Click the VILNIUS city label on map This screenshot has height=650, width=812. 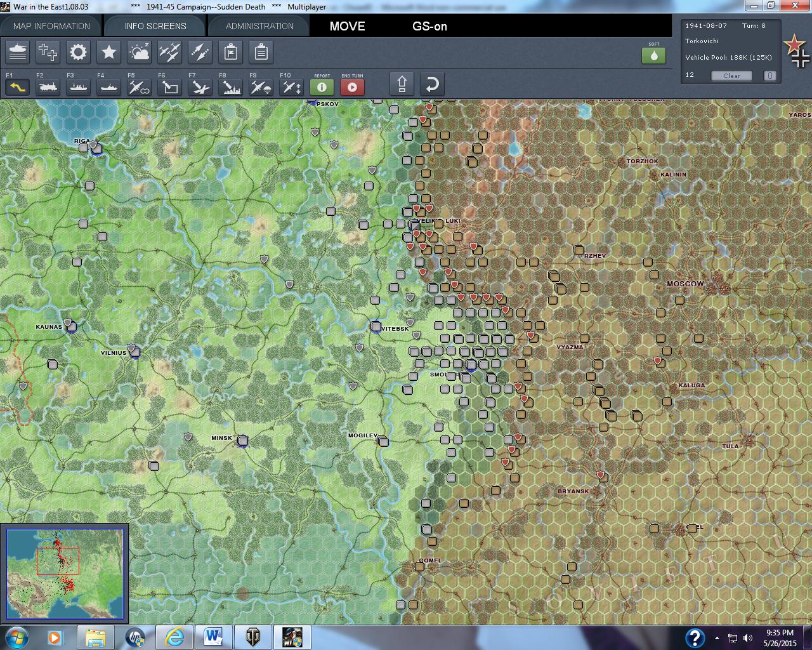(114, 352)
